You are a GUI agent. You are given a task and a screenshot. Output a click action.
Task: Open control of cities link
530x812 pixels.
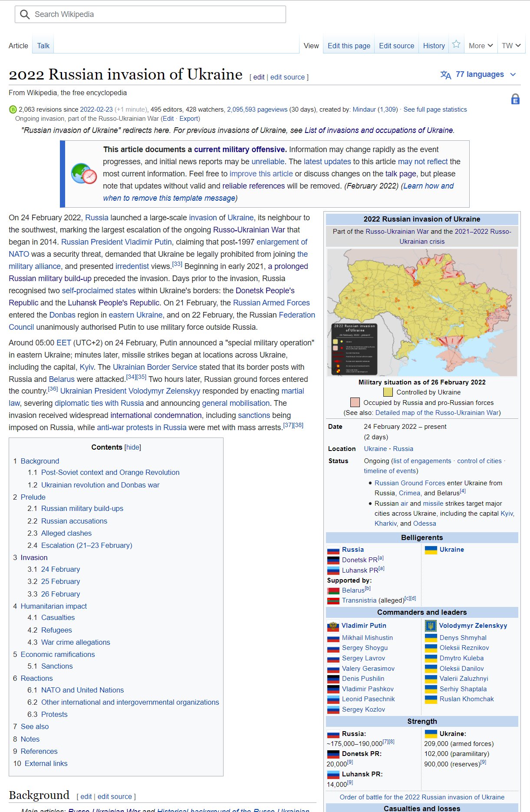[479, 461]
